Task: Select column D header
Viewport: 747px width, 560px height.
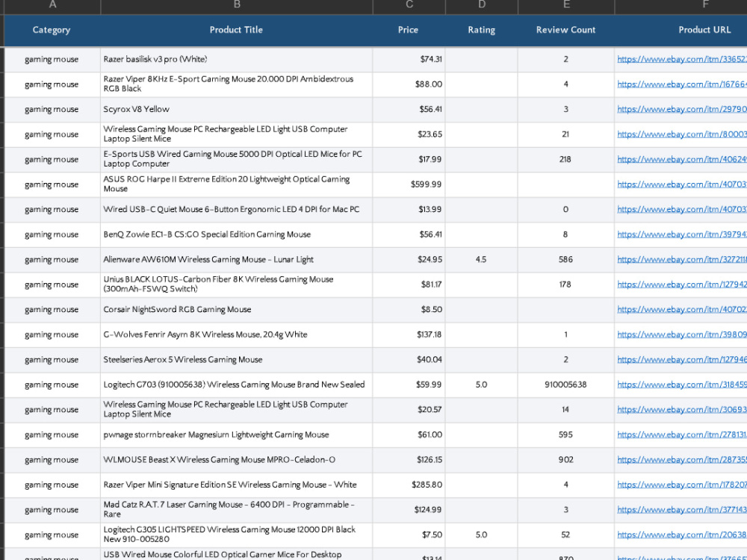Action: (482, 6)
